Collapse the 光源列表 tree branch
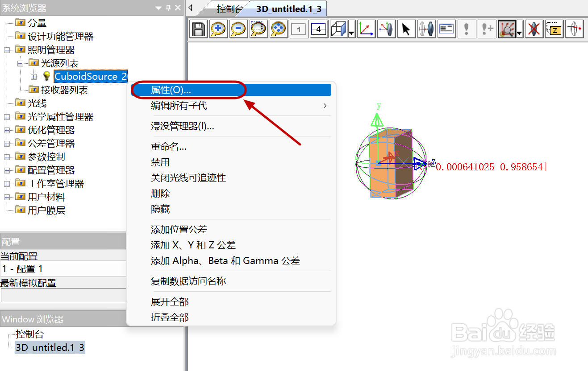 [x=21, y=62]
